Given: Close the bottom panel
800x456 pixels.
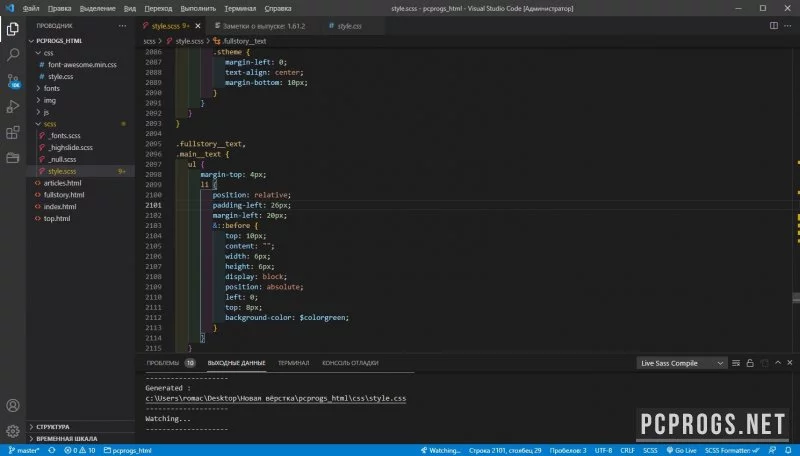Looking at the screenshot, I should tap(790, 363).
